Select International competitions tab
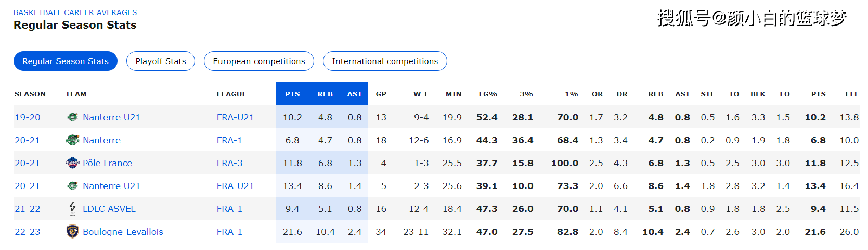This screenshot has width=868, height=250. point(385,61)
